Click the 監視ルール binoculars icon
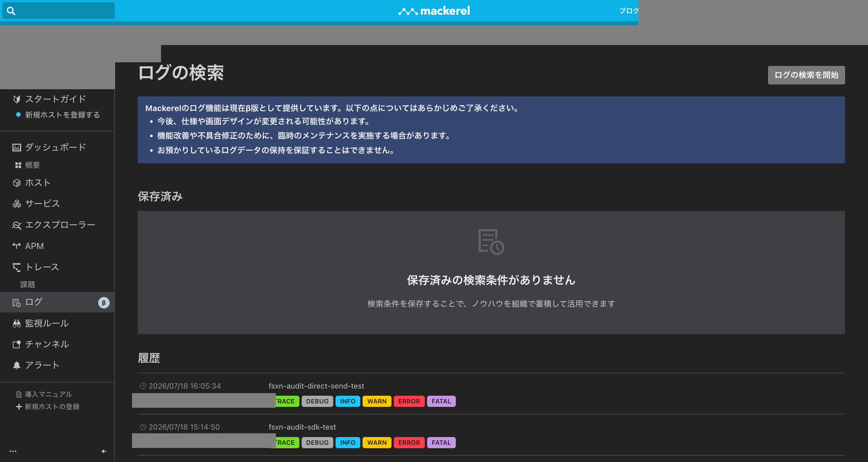The width and height of the screenshot is (868, 462). 17,323
